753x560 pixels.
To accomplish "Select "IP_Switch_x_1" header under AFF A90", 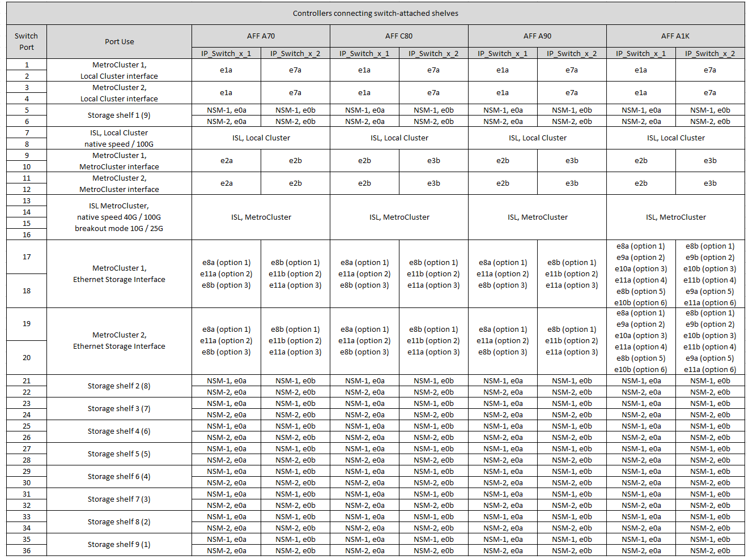I will click(503, 53).
